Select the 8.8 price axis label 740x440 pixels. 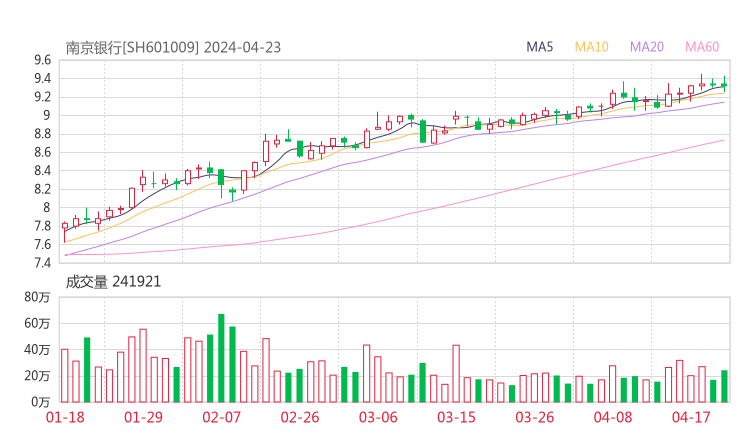(42, 134)
